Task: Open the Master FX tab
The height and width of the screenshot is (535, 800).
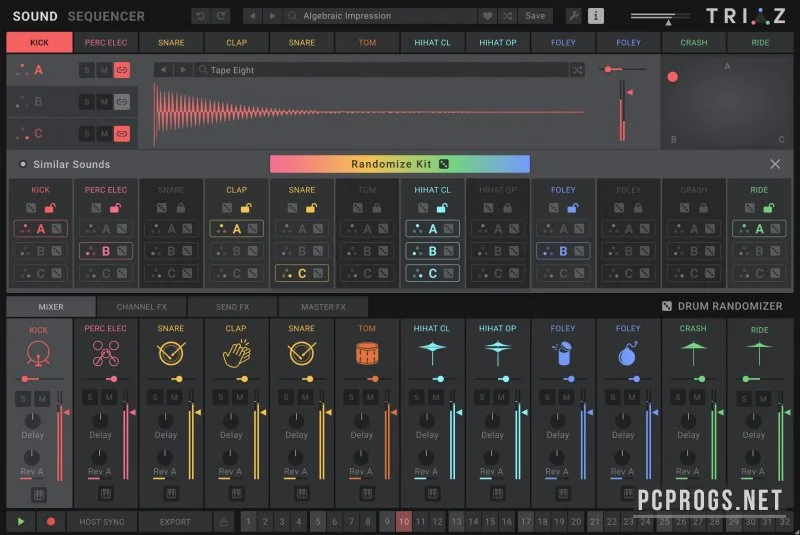Action: (323, 307)
